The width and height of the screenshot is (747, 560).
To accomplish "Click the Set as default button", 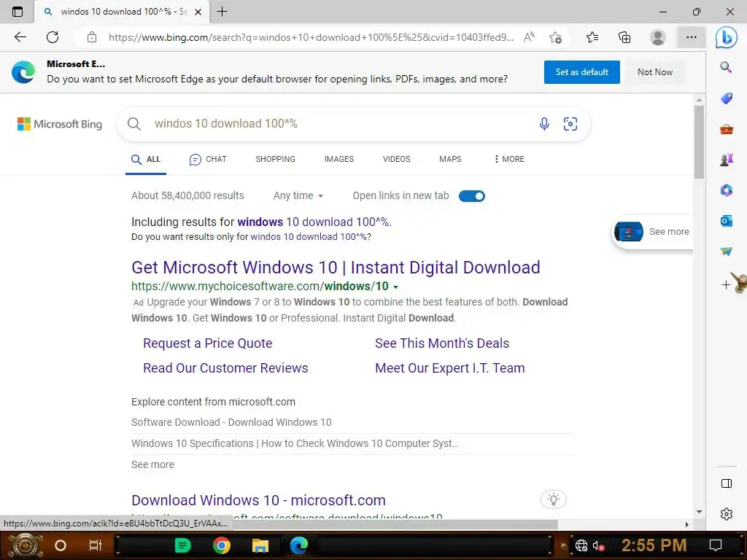I will coord(581,72).
